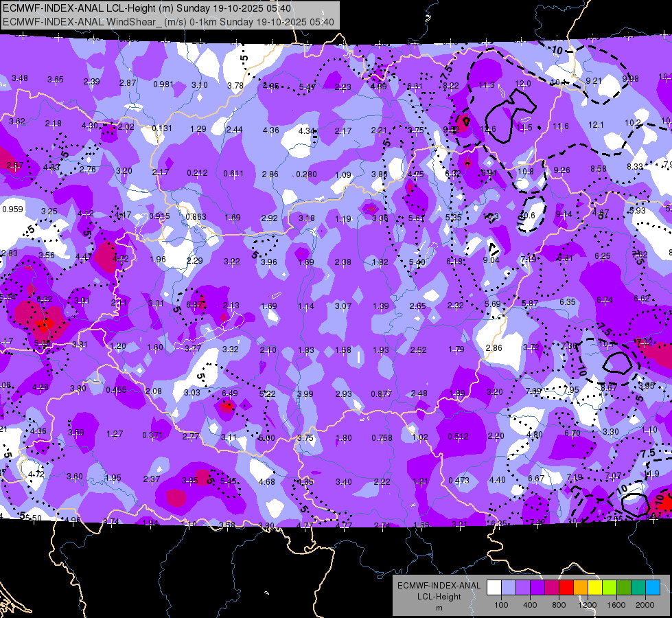
Task: Click 'ECMWF-INDEX-ANAL' in the legend box
Action: coord(439,586)
